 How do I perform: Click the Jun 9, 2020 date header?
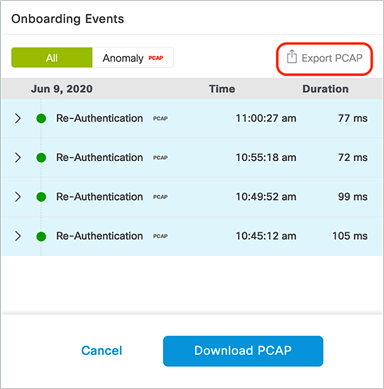click(62, 89)
